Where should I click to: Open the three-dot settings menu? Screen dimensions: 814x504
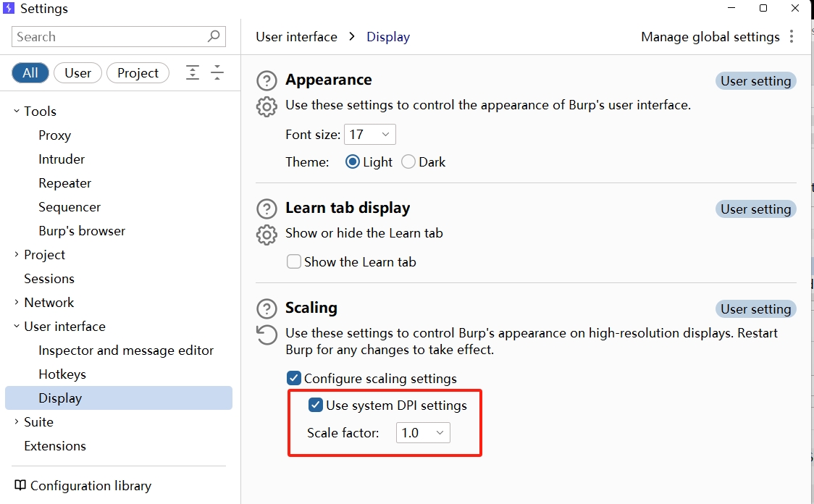pyautogui.click(x=791, y=36)
